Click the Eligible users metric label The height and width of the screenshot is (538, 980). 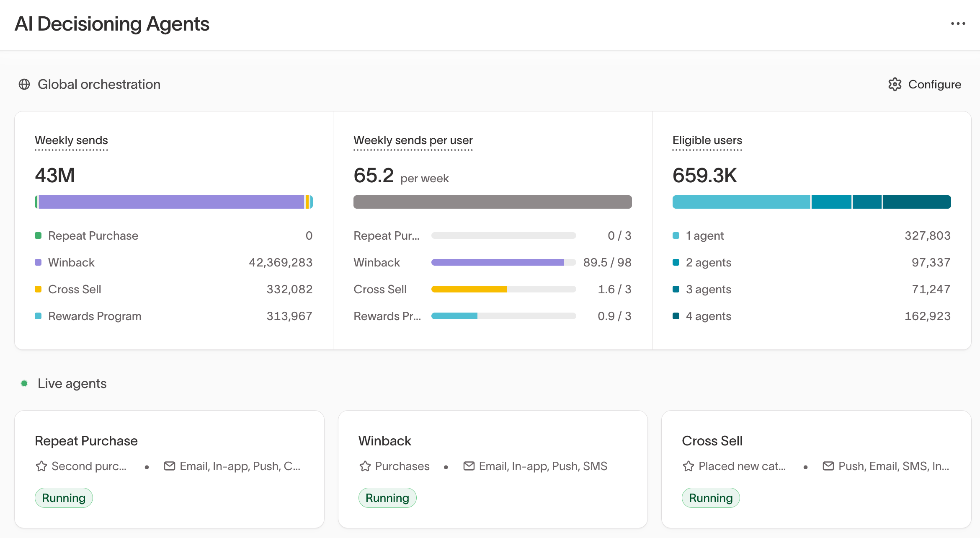coord(707,140)
